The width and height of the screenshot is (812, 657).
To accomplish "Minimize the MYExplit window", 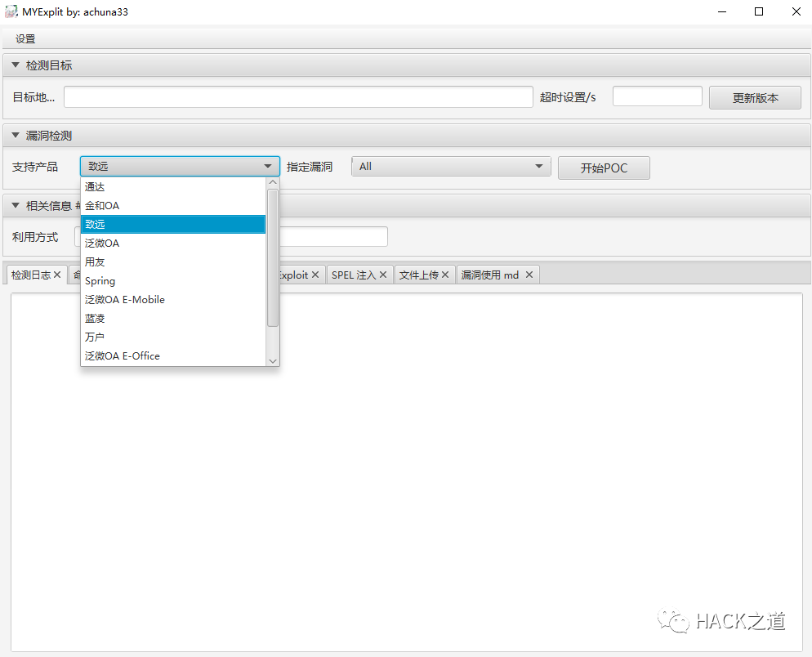I will click(x=722, y=11).
